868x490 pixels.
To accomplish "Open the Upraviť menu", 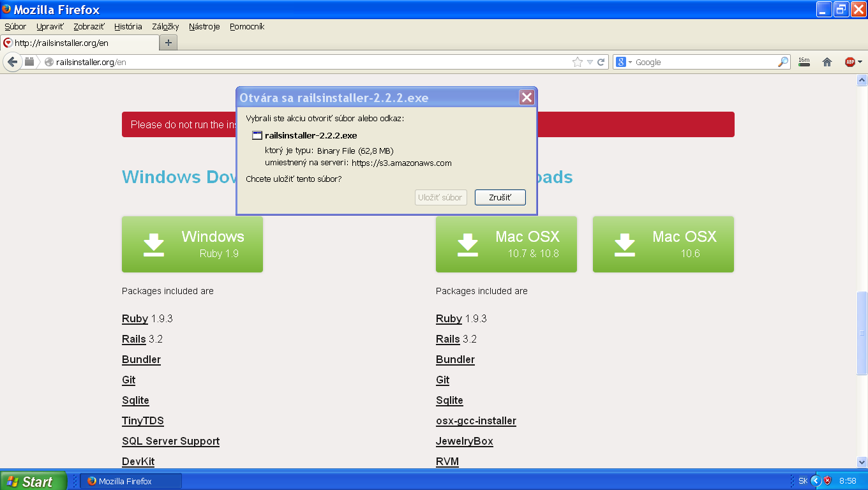I will 50,27.
